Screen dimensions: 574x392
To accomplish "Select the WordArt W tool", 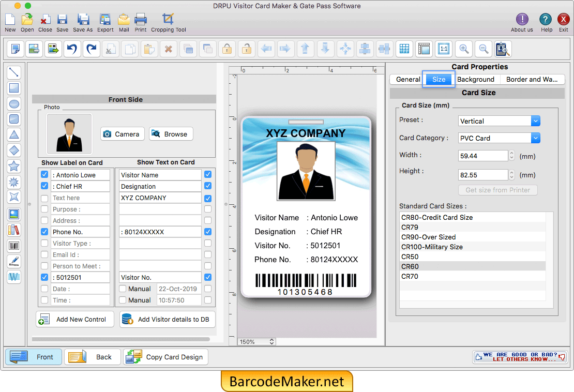I will point(14,277).
